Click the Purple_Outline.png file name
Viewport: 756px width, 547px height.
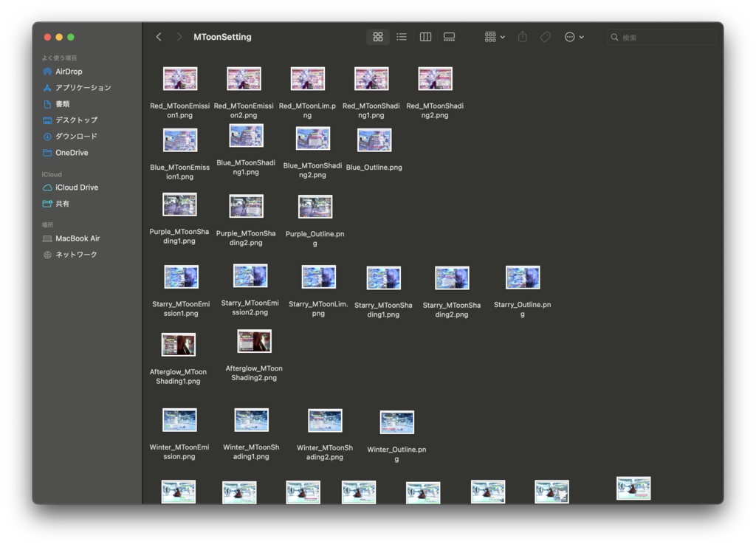(315, 238)
